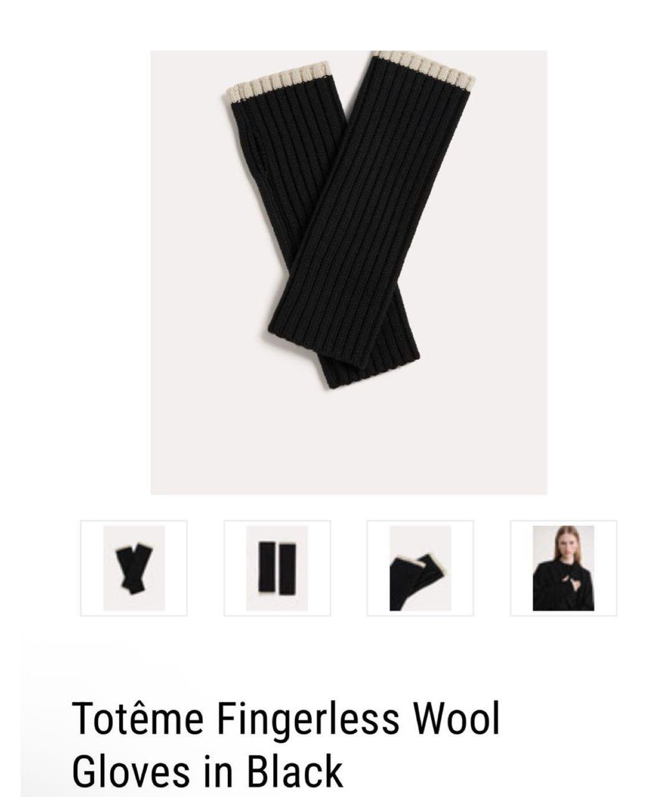Click the word Totême in the title
This screenshot has height=797, width=672.
click(138, 719)
